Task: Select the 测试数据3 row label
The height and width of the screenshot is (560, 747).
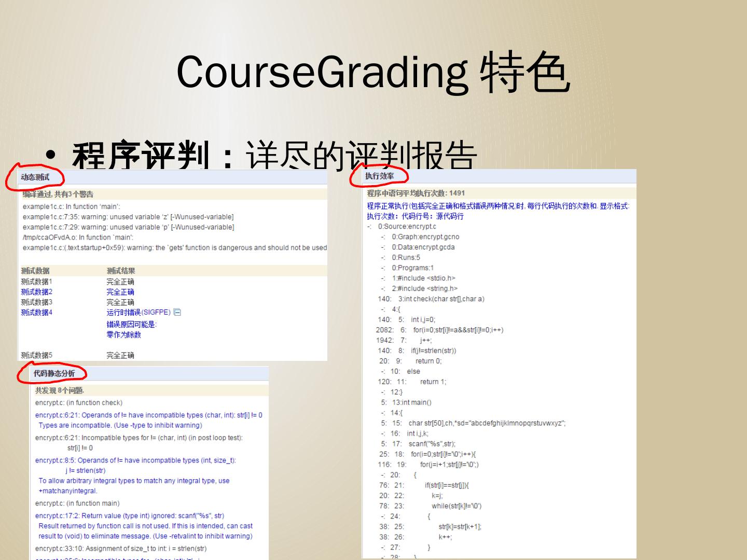Action: click(x=36, y=302)
